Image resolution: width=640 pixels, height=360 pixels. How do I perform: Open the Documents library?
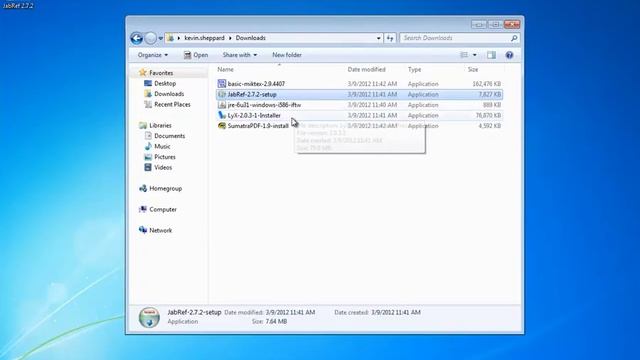click(x=169, y=136)
